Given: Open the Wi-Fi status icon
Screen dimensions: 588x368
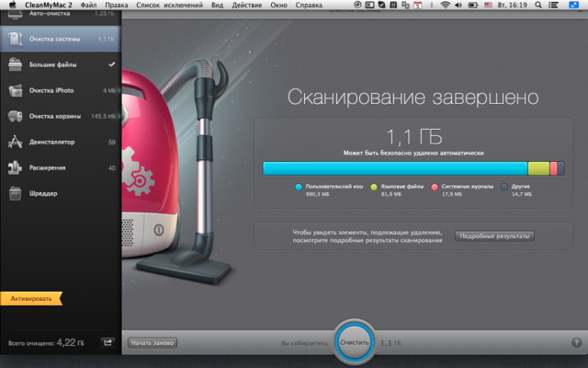Looking at the screenshot, I should [445, 5].
